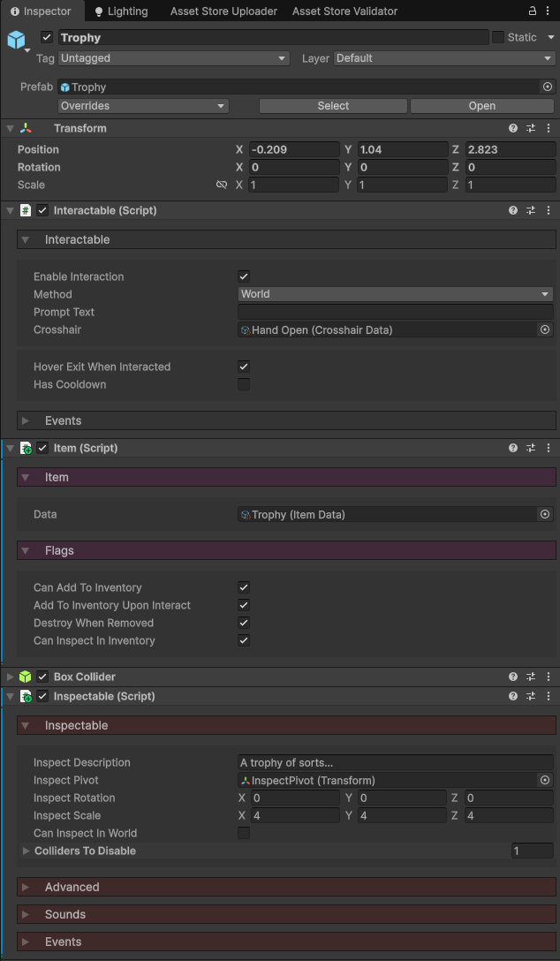Open the Item script more options menu

(x=549, y=448)
